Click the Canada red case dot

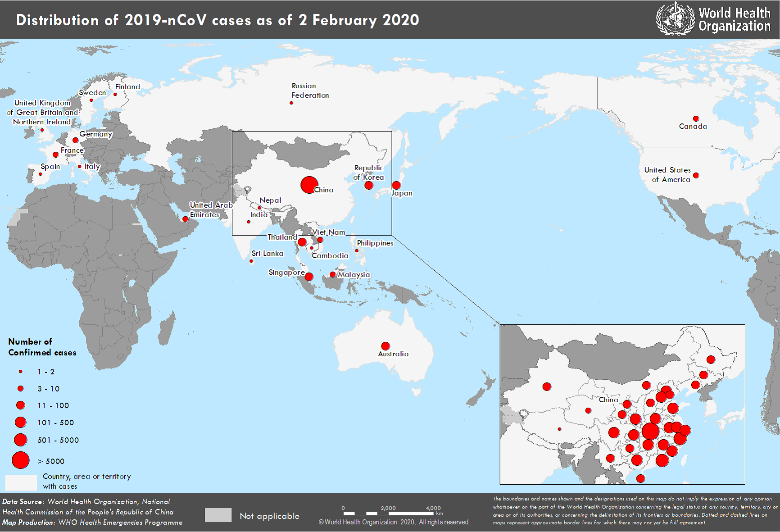696,118
